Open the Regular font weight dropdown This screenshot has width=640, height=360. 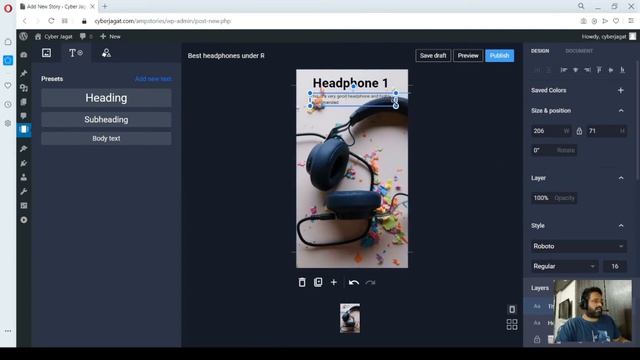pos(564,266)
